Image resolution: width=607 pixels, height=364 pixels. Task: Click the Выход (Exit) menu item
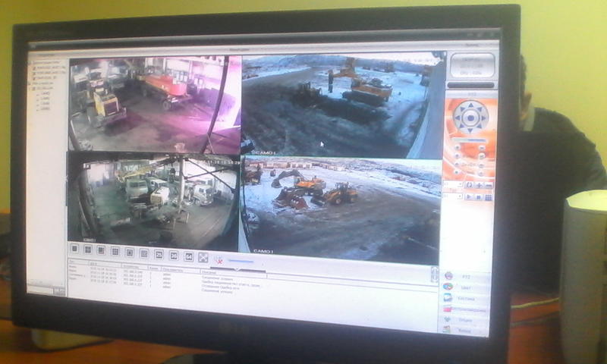coord(464,331)
